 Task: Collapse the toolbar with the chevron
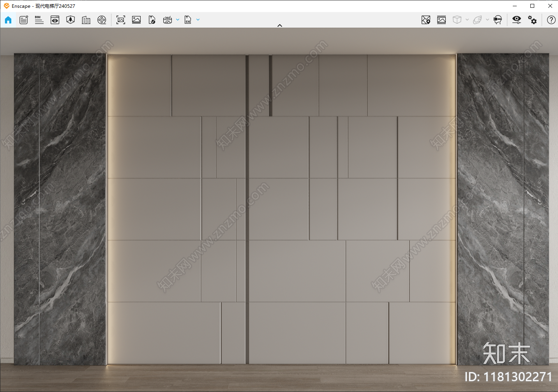pos(279,25)
